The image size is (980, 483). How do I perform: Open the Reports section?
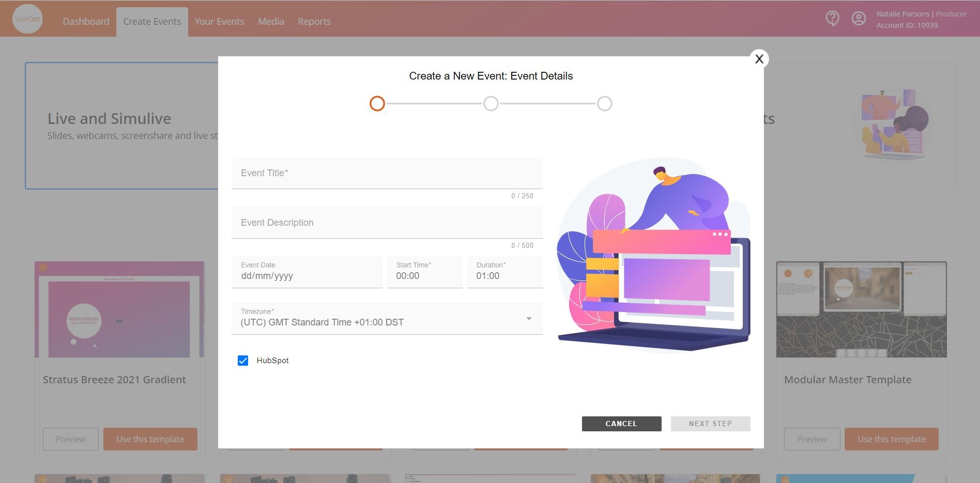click(x=314, y=21)
